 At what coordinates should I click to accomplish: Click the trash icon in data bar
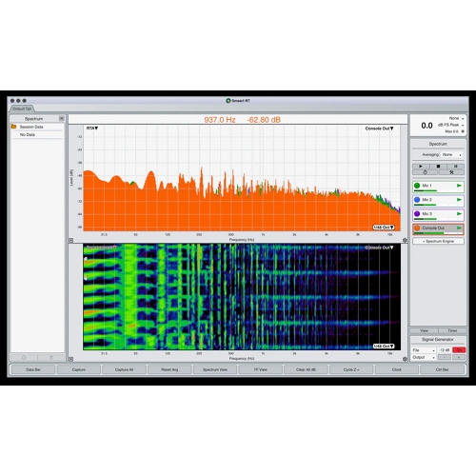coord(51,358)
